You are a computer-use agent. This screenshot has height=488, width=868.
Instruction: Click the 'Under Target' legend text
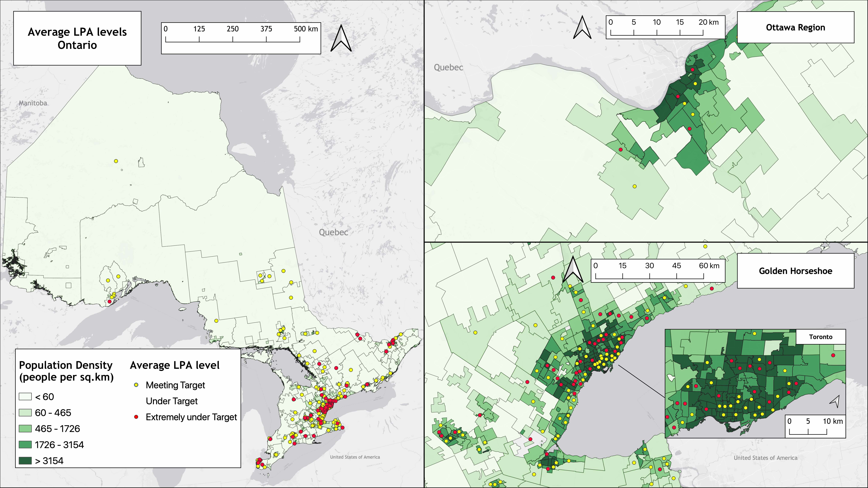click(x=171, y=401)
